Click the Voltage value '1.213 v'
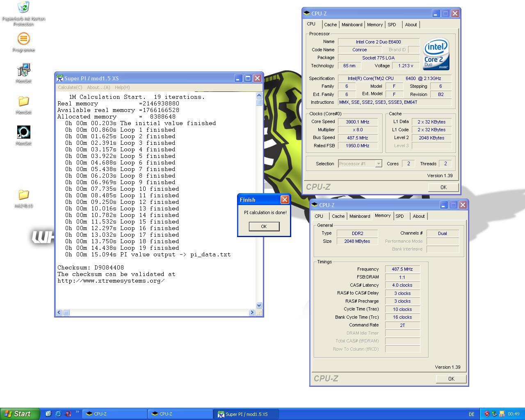Viewport: 525px width, 420px height. pyautogui.click(x=405, y=66)
